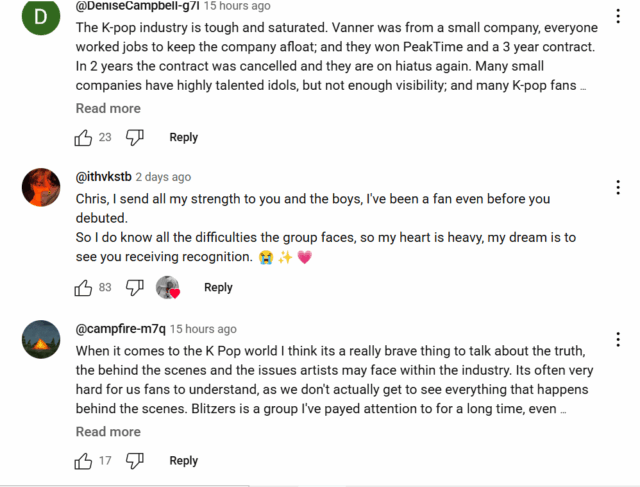Like ithvkstb's comment

point(83,287)
